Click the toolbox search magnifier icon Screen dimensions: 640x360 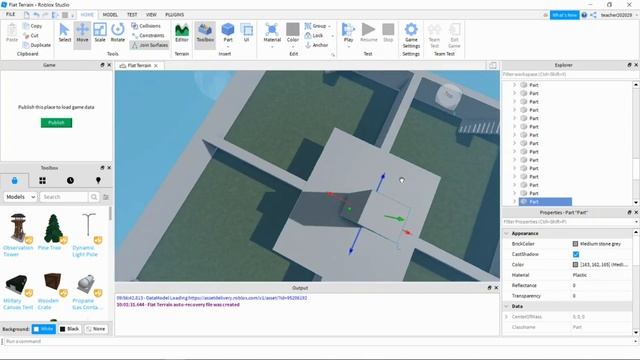pyautogui.click(x=94, y=197)
